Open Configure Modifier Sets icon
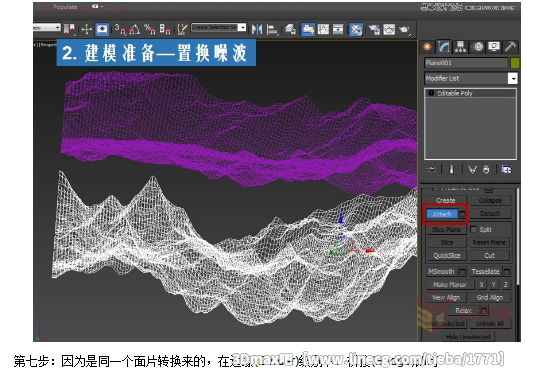The width and height of the screenshot is (544, 378). 506,170
